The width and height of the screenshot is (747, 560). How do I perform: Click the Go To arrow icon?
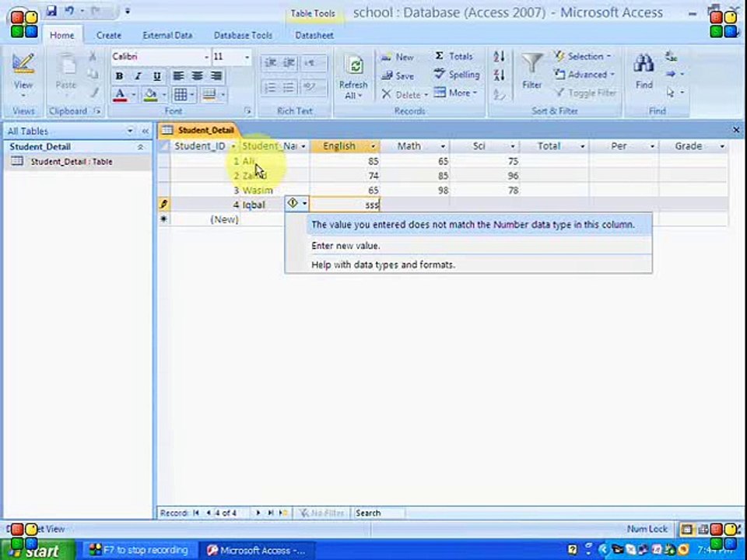672,75
